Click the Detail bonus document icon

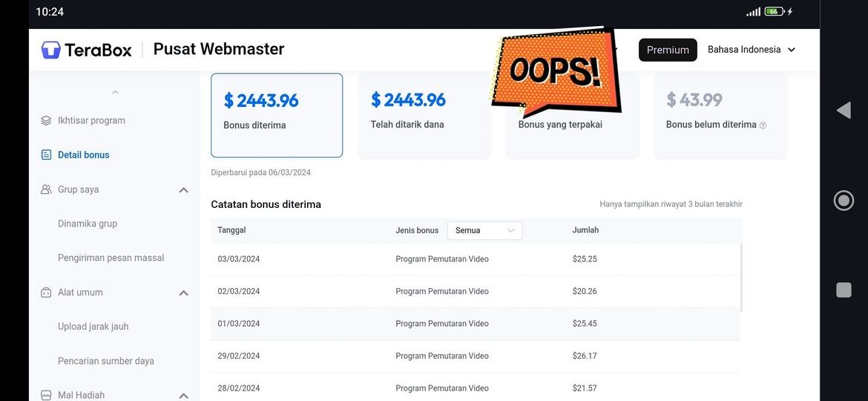pyautogui.click(x=47, y=155)
